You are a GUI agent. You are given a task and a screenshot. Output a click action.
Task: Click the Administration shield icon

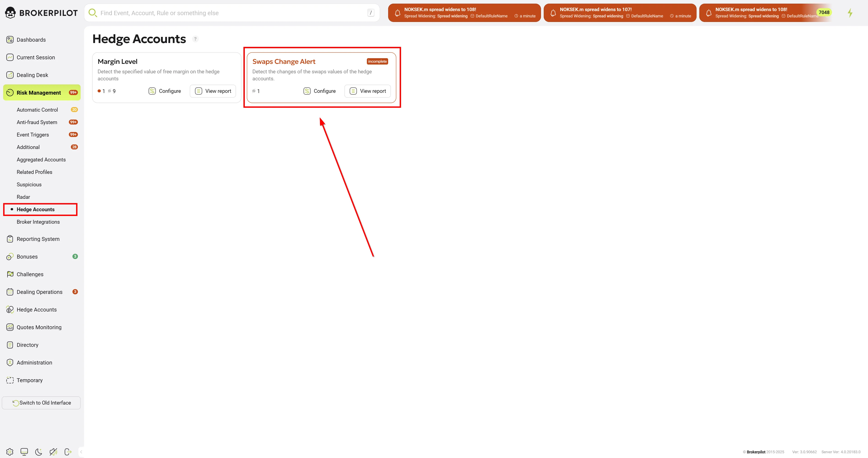(10, 363)
